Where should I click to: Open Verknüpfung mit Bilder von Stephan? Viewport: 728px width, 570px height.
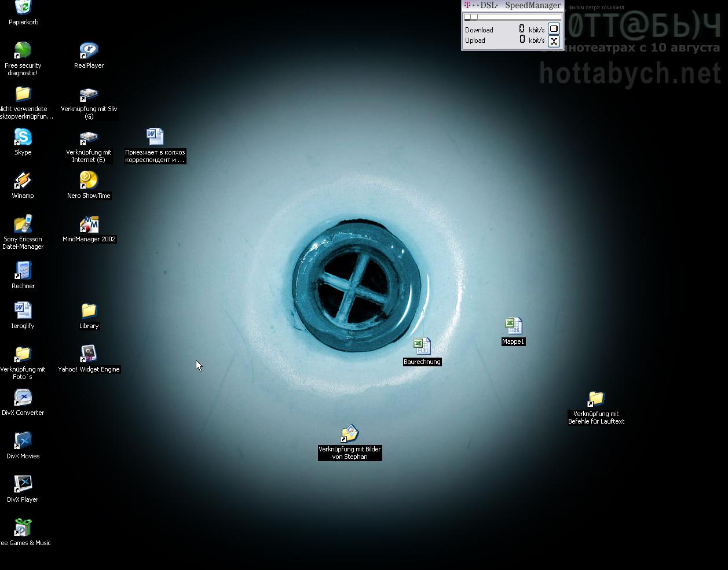(x=349, y=434)
